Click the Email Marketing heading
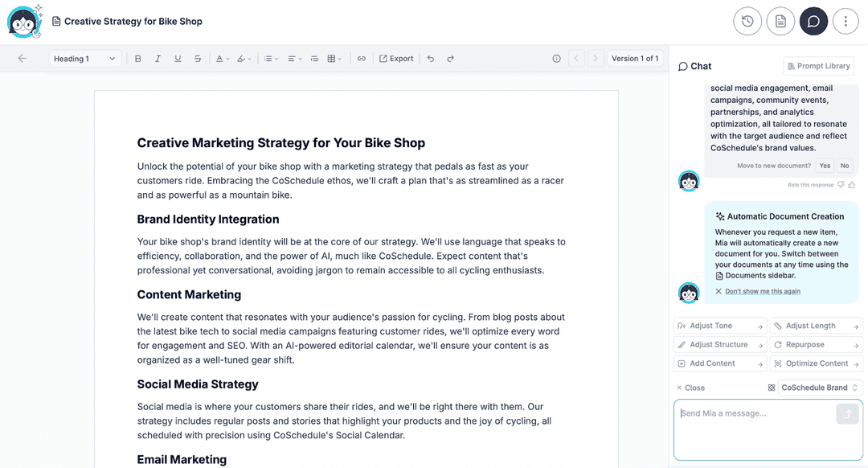Screen dimensions: 868x468 [182, 460]
